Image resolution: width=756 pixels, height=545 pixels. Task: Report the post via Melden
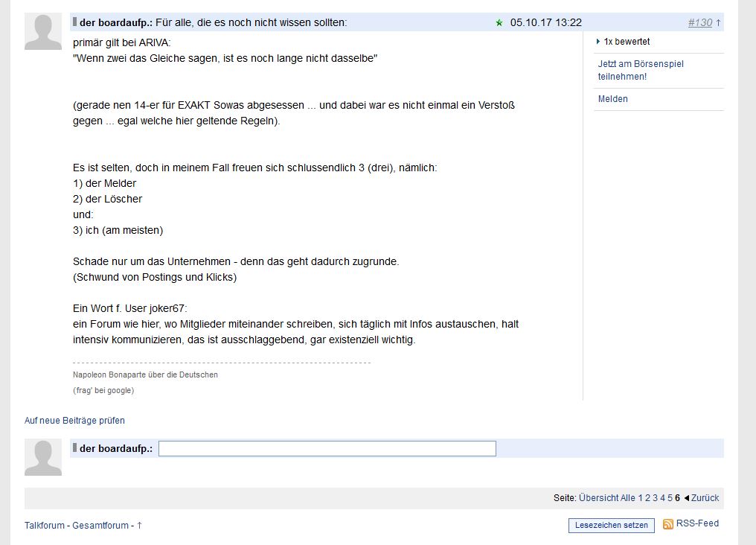pos(612,98)
